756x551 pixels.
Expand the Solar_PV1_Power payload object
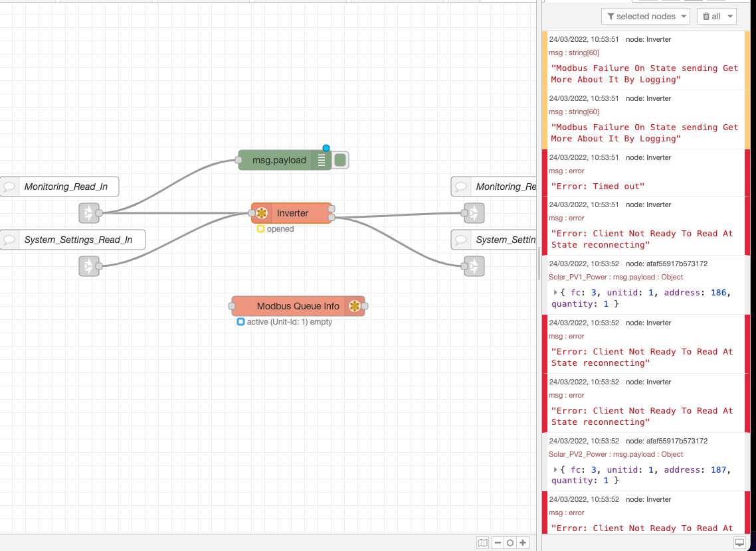556,293
